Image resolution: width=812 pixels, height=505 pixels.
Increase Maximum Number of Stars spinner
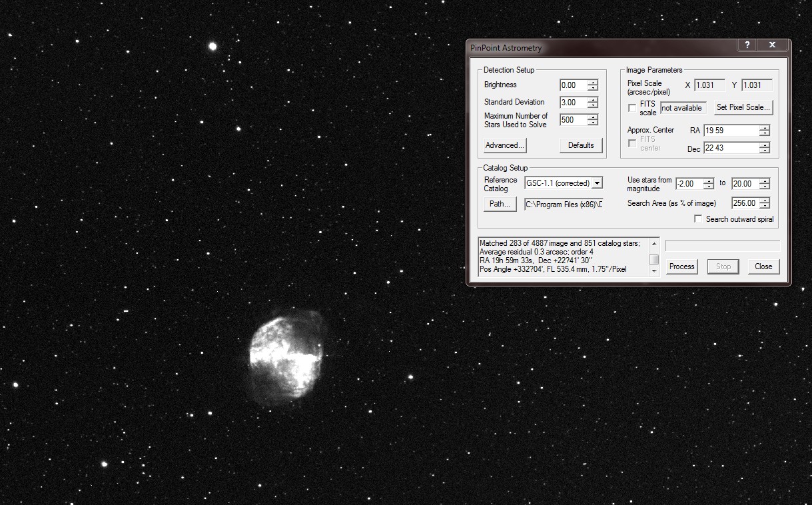(593, 117)
